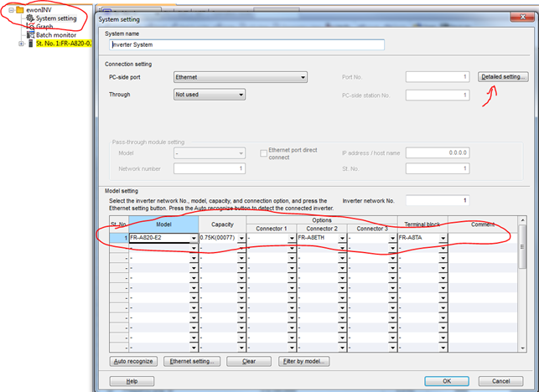The image size is (539, 392).
Task: Open Connector 3 dropdown in station 1 row
Action: (392, 238)
